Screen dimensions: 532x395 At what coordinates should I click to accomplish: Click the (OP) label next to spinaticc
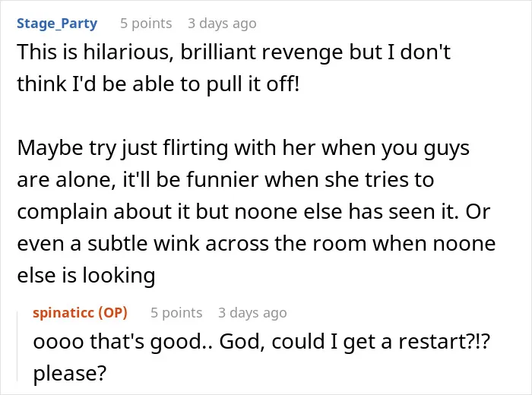[112, 313]
